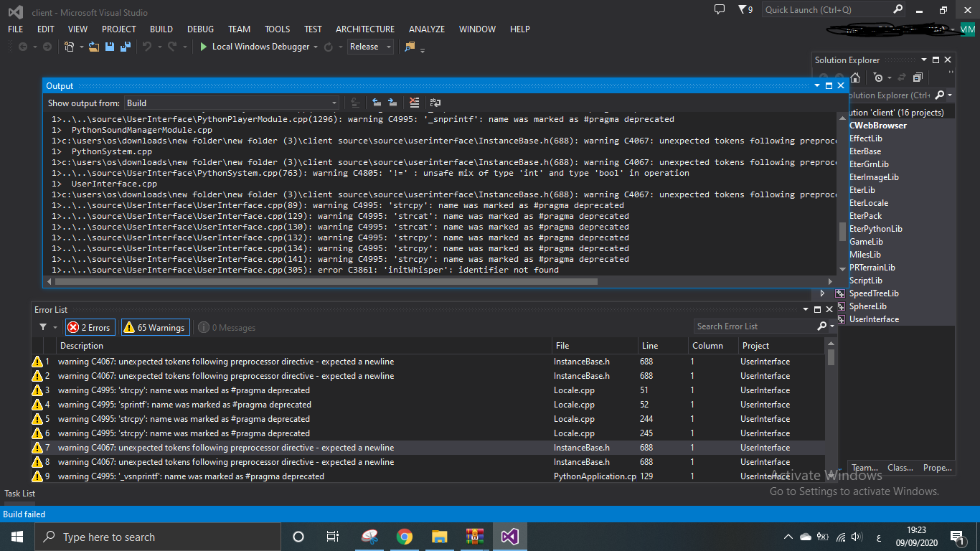Click the Error List filter funnel icon
This screenshot has height=551, width=980.
43,327
